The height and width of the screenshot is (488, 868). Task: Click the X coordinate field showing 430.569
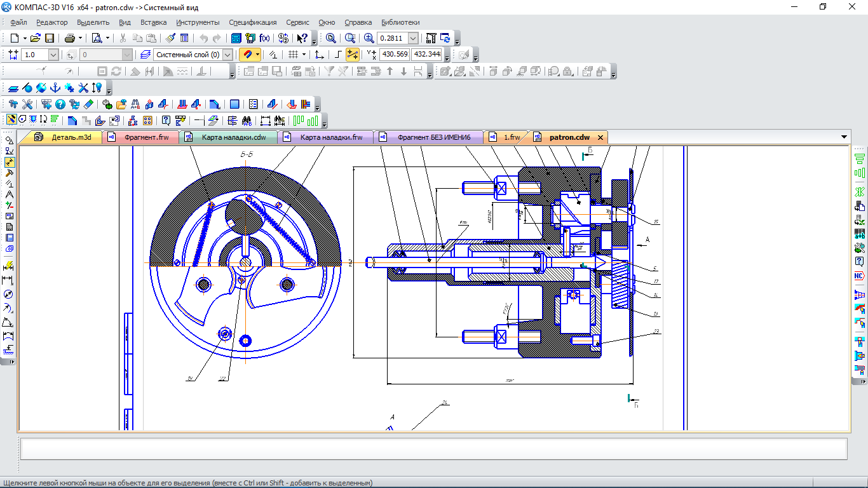pos(395,55)
